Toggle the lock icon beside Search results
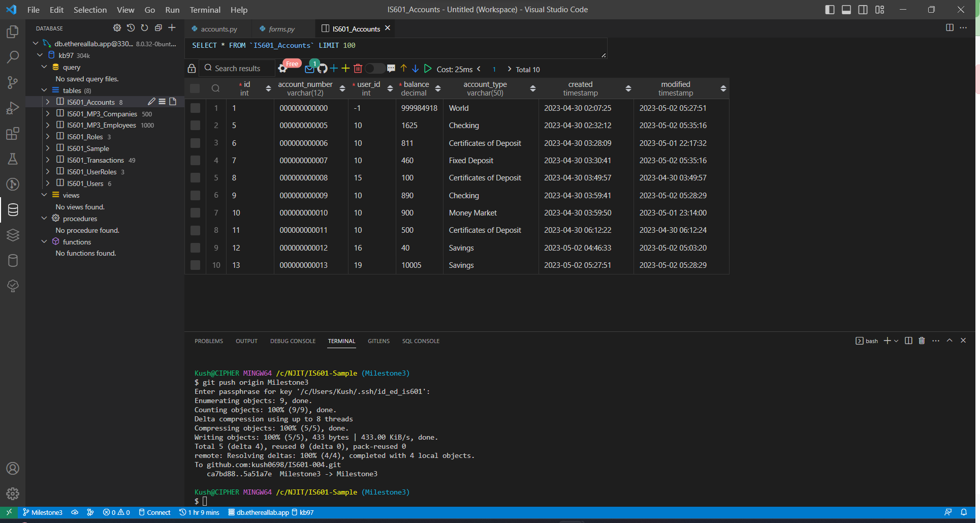The image size is (980, 523). 192,68
